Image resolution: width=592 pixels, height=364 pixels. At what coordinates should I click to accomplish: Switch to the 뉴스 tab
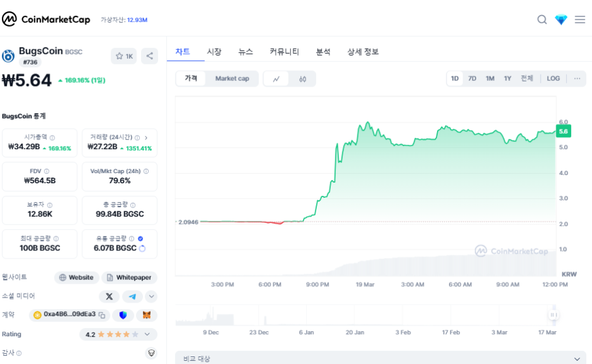(x=245, y=52)
